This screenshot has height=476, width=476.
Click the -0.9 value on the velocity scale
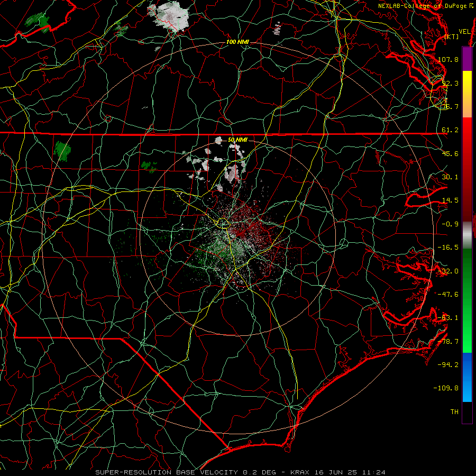pos(450,224)
